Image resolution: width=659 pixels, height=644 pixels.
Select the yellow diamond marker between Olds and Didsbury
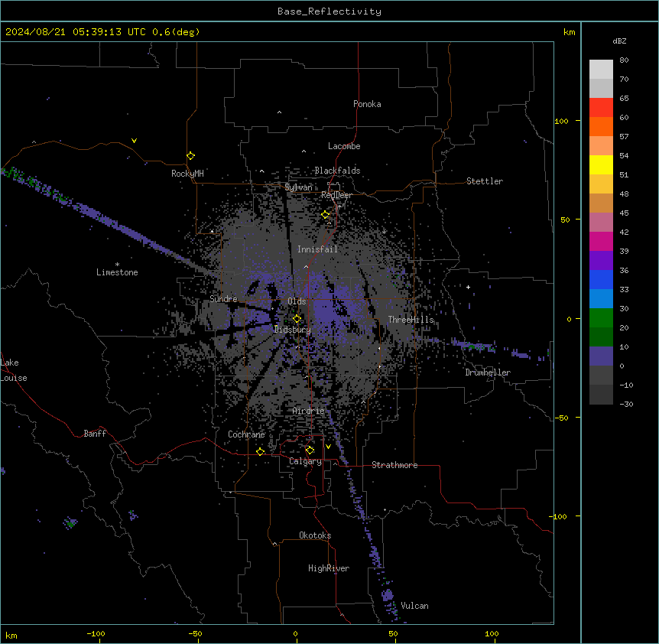tap(297, 319)
